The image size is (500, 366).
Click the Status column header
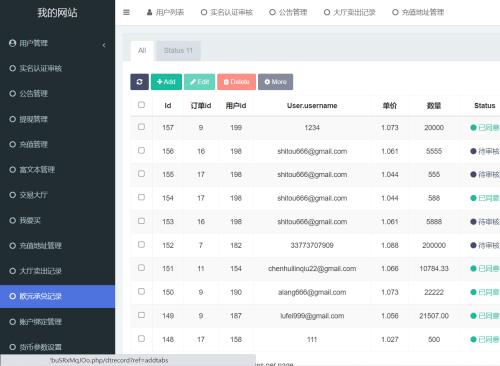pyautogui.click(x=485, y=106)
